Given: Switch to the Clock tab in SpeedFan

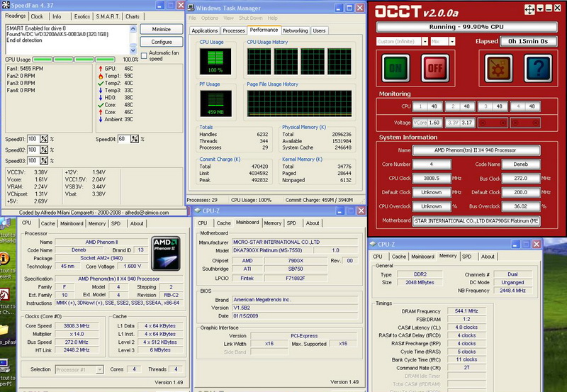Looking at the screenshot, I should coord(37,16).
